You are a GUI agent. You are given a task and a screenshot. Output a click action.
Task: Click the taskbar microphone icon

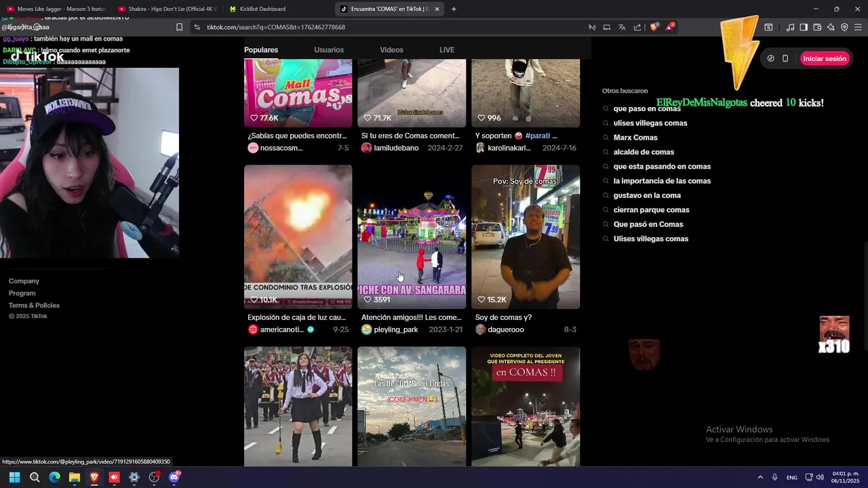pos(774,477)
